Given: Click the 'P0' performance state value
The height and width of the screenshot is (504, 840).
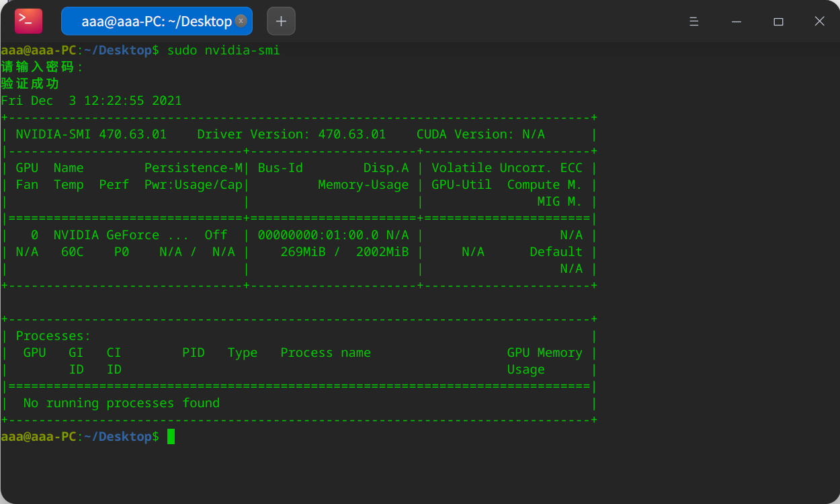Looking at the screenshot, I should 122,252.
